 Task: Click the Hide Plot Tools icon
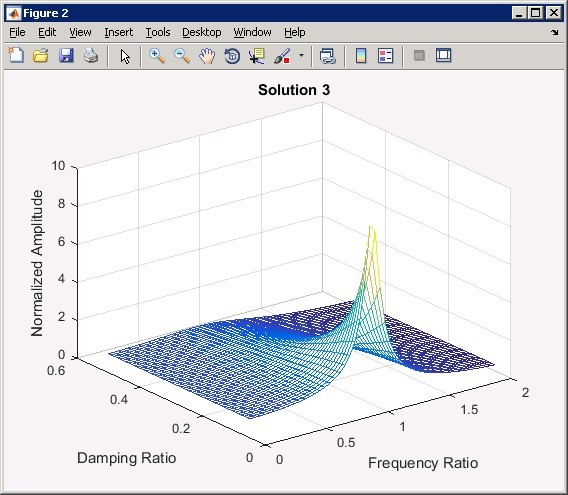(x=419, y=56)
